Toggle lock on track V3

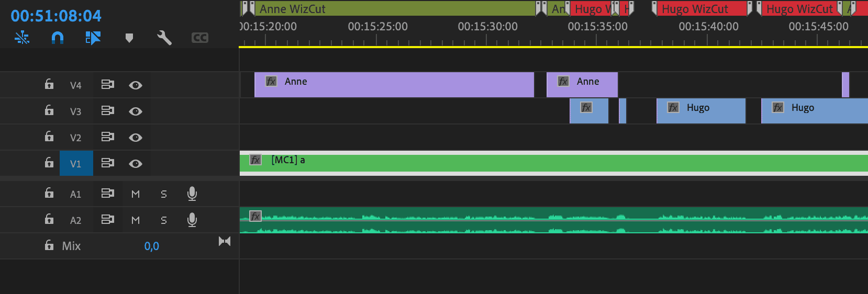coord(49,110)
